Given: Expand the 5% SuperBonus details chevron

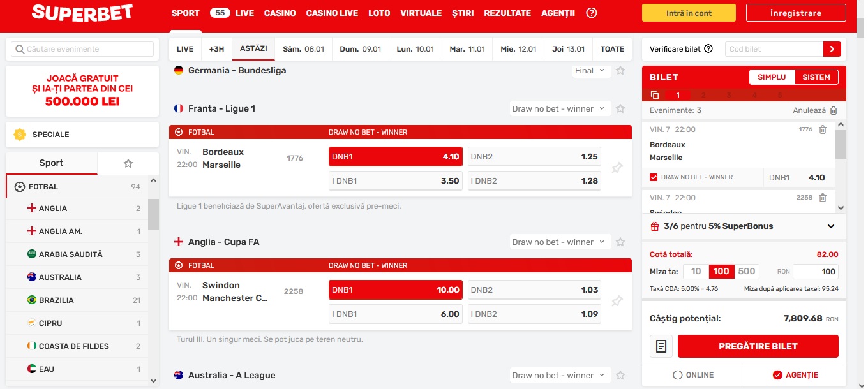Looking at the screenshot, I should (x=831, y=226).
